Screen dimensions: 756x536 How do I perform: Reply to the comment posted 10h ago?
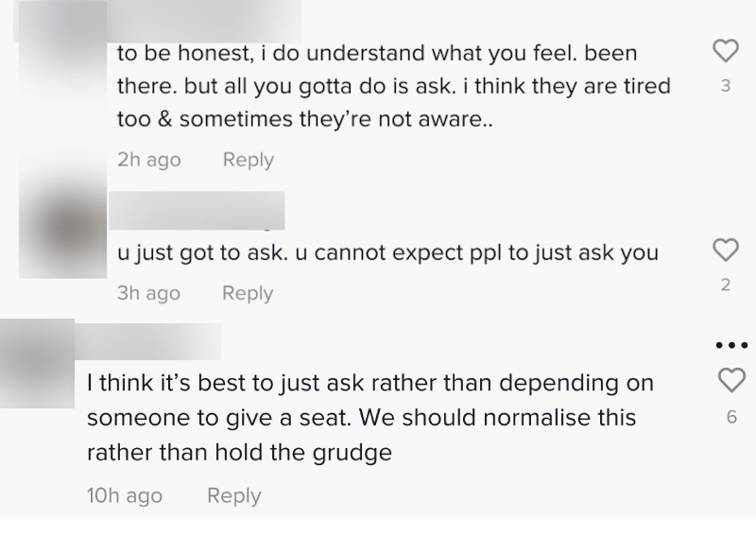click(x=234, y=495)
